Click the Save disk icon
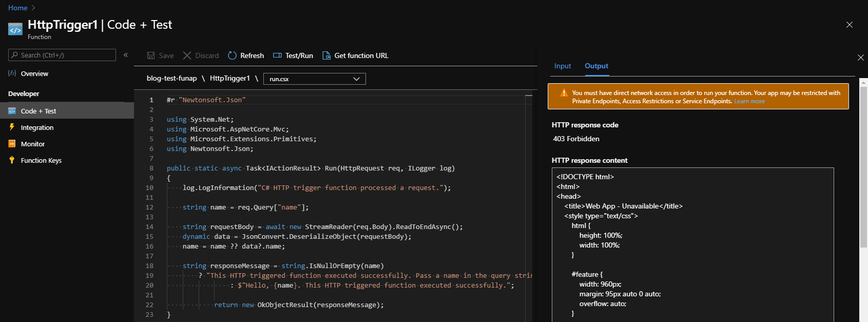 point(151,55)
